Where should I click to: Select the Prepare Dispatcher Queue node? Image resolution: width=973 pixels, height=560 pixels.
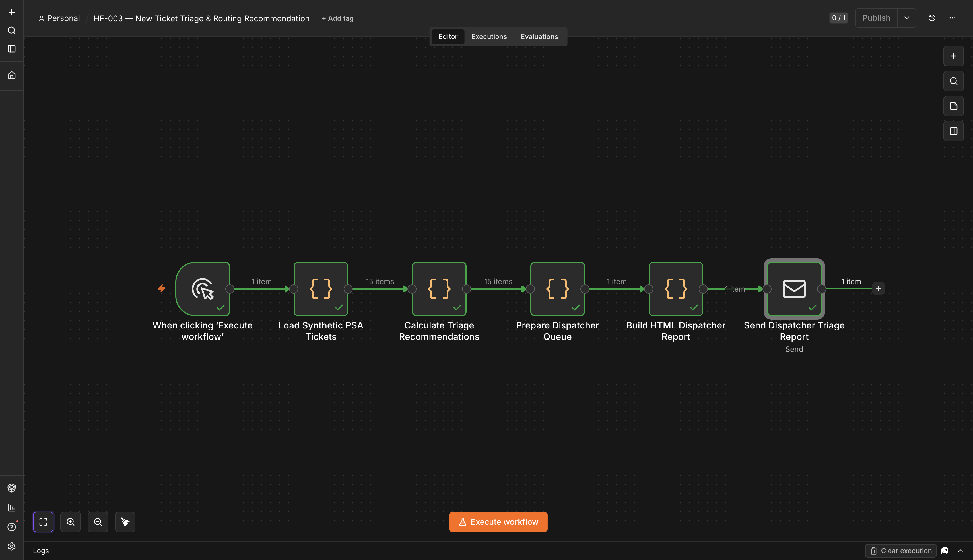pos(558,289)
